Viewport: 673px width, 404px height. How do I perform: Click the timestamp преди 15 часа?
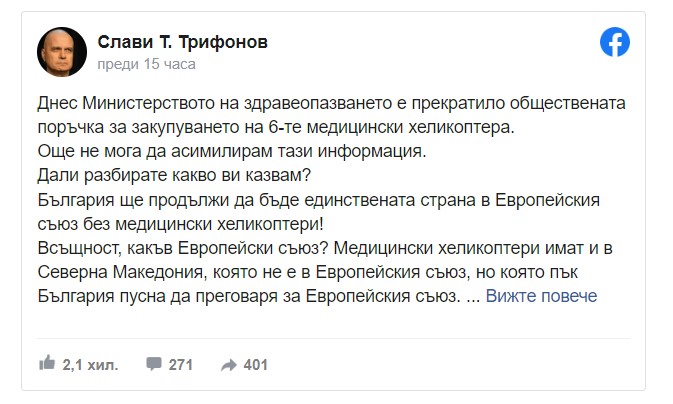pyautogui.click(x=146, y=64)
